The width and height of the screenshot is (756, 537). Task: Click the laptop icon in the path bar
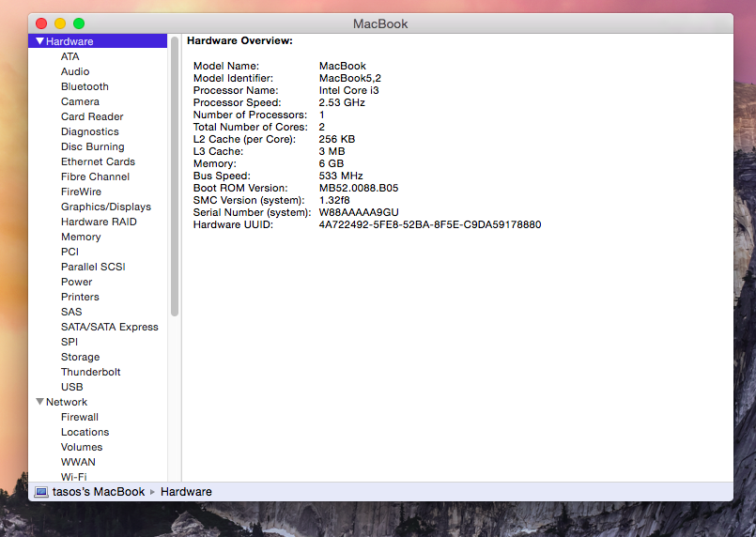pos(41,492)
